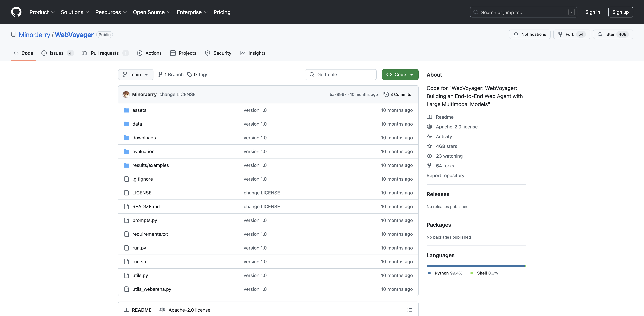Image resolution: width=644 pixels, height=316 pixels.
Task: Click the repository icon before MinorJerry
Action: 13,35
